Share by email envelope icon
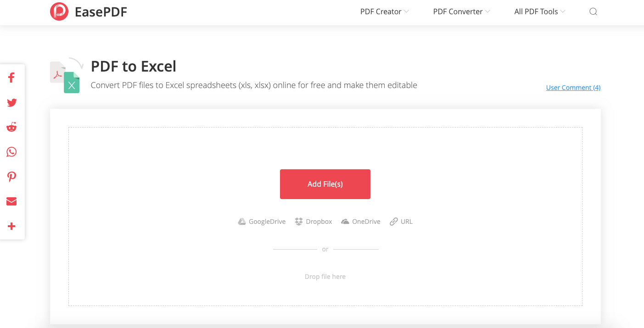The width and height of the screenshot is (644, 328). click(11, 201)
